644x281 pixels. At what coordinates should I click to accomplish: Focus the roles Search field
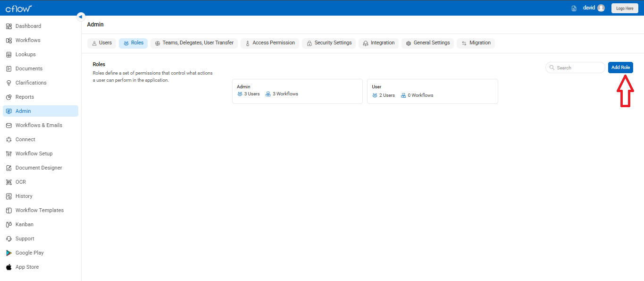575,68
